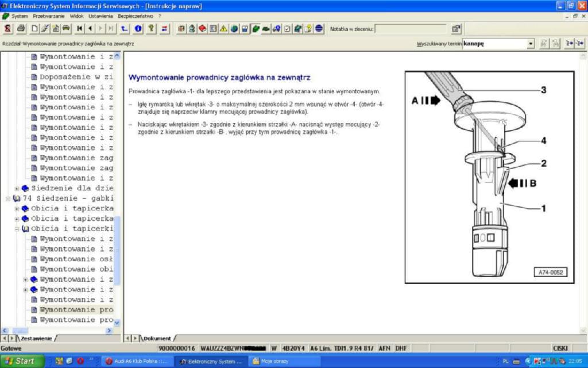This screenshot has height=368, width=588.
Task: Click the 'A6 Lim. TDI1.9 R4 81/' status entry
Action: point(342,348)
